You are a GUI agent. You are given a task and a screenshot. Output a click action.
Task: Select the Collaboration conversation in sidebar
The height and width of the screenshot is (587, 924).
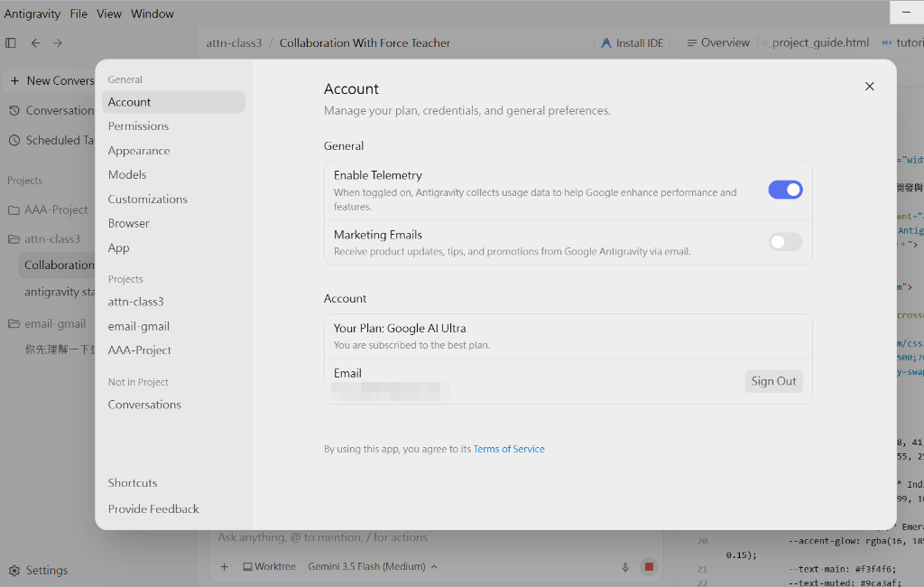tap(57, 266)
